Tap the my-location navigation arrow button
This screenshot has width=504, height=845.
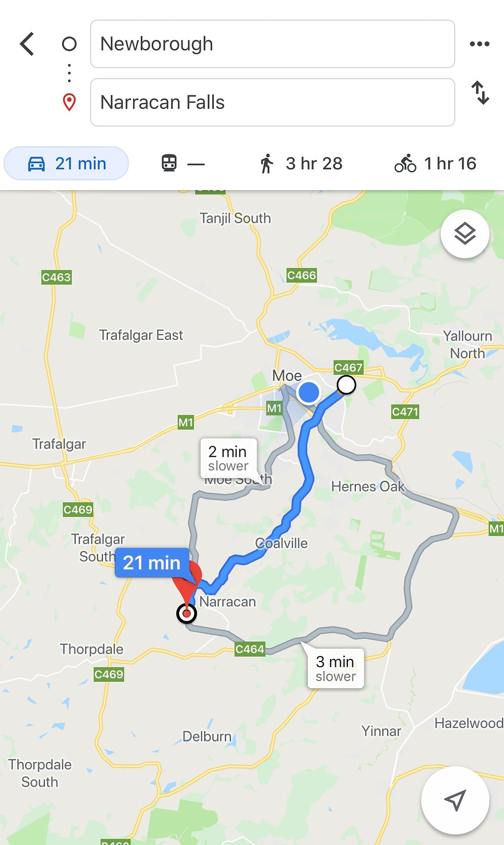455,800
